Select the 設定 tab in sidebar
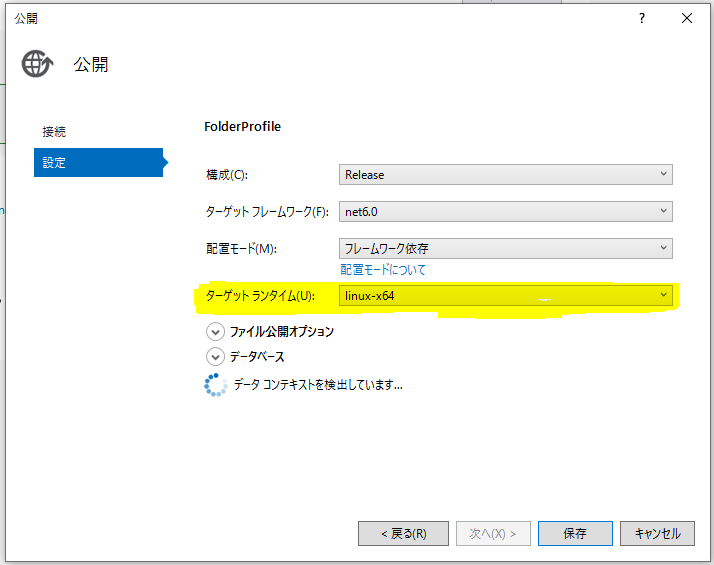714x565 pixels. pyautogui.click(x=98, y=162)
